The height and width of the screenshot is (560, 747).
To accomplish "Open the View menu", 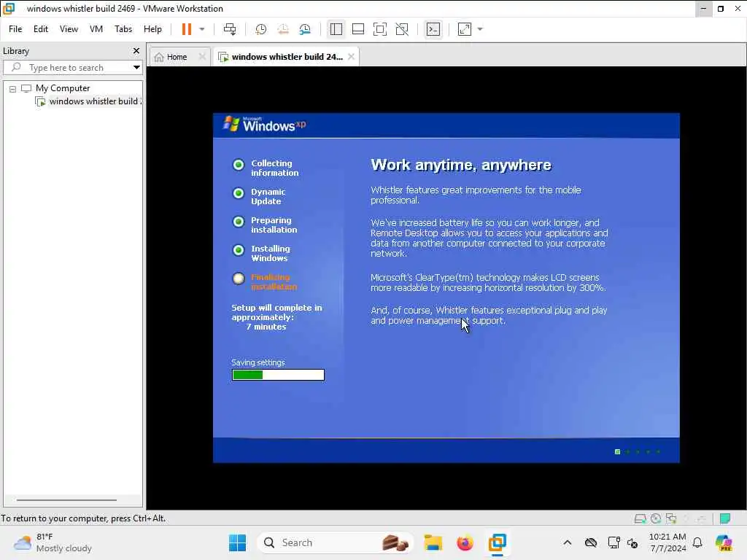I will click(69, 29).
